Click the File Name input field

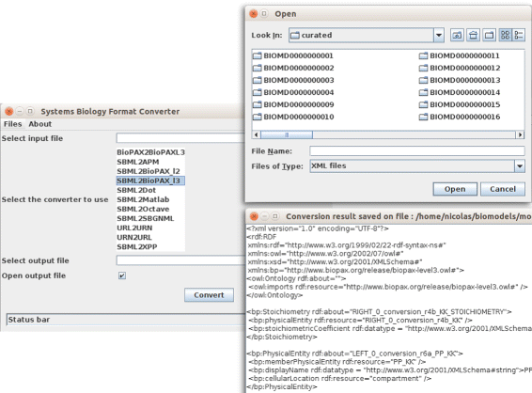tap(417, 151)
